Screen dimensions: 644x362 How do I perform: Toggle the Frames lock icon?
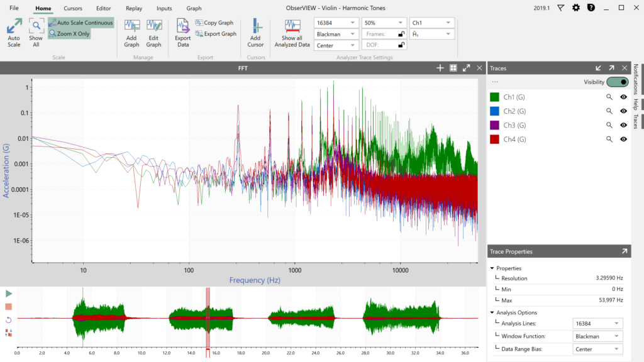(401, 34)
